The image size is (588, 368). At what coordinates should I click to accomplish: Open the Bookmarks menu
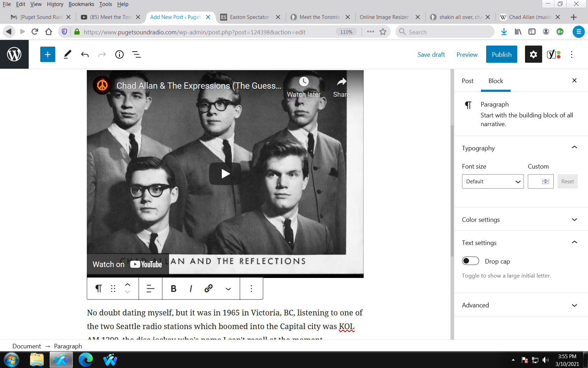click(81, 4)
